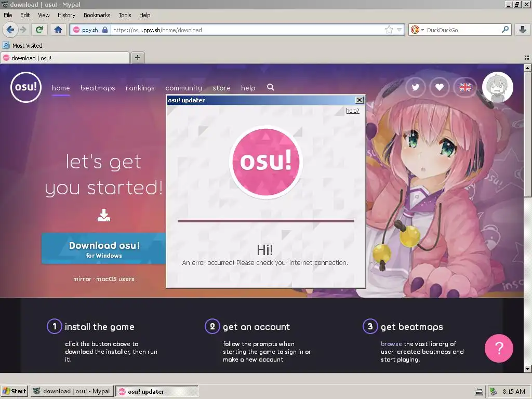Screen dimensions: 532x399
Task: Open the beatmaps nav link
Action: click(98, 88)
